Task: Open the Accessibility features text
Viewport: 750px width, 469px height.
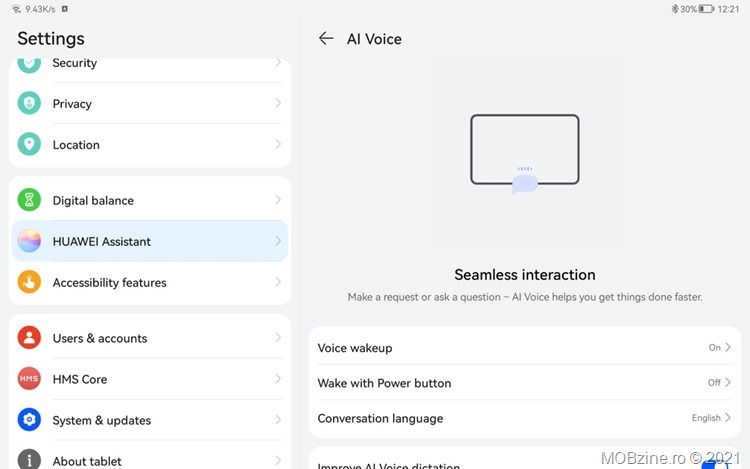Action: click(110, 283)
